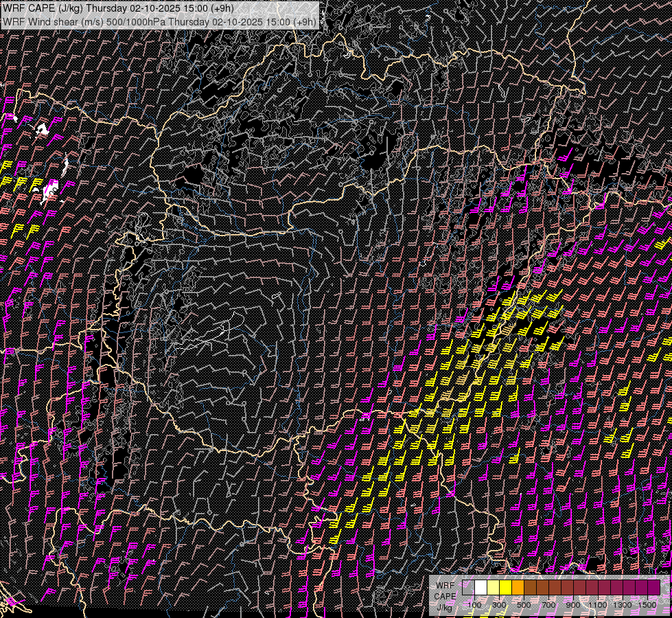This screenshot has width=672, height=618.
Task: Pick the 700 tick label in legend
Action: click(548, 605)
